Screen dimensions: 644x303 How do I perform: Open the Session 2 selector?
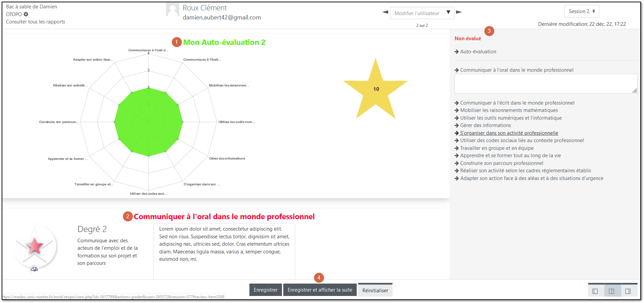coord(582,11)
